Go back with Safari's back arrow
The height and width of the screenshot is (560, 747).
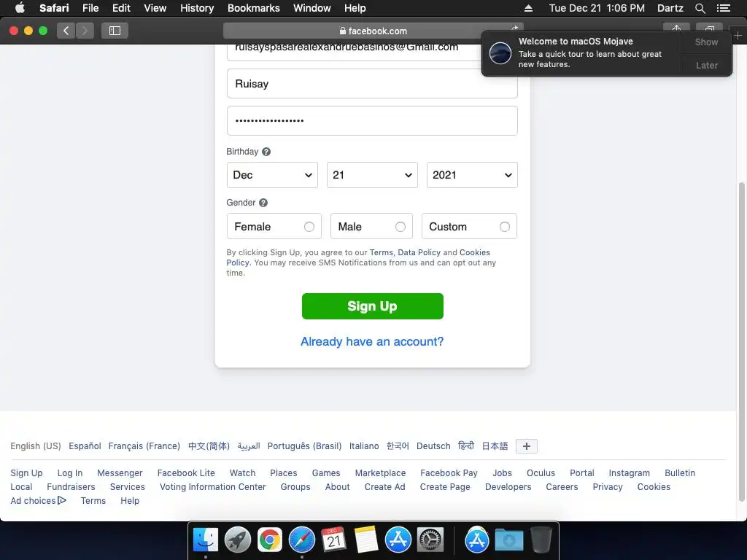coord(66,31)
